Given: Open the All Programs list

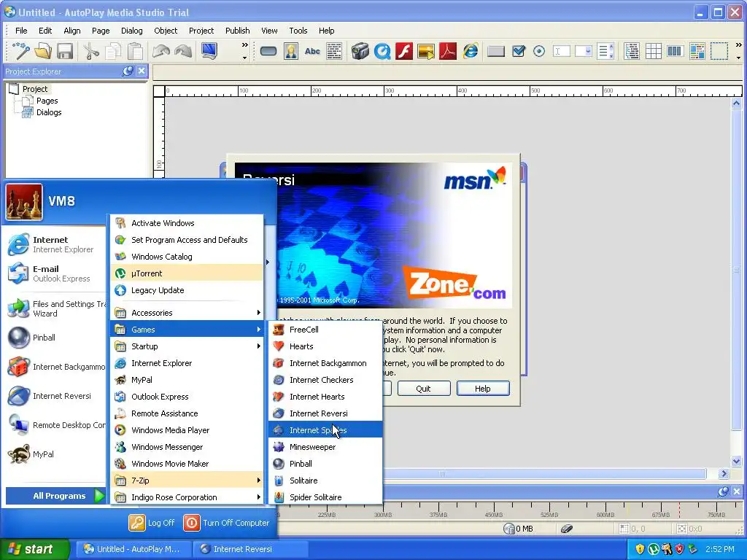Looking at the screenshot, I should point(55,496).
